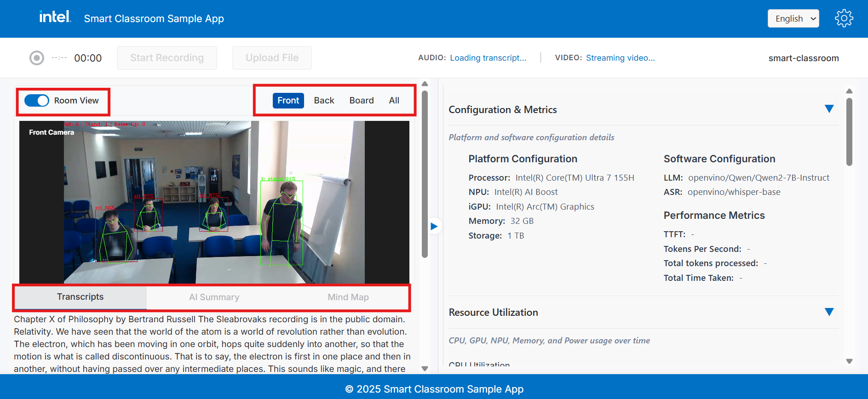Show All camera views
The image size is (868, 399).
coord(394,101)
